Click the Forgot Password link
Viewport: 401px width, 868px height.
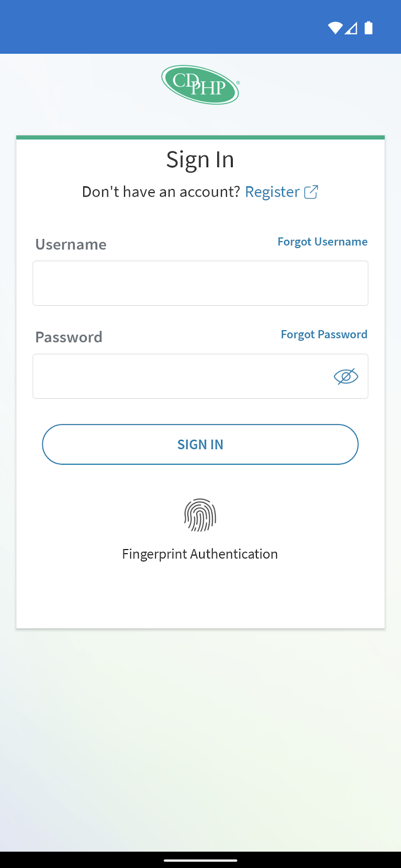click(x=324, y=335)
